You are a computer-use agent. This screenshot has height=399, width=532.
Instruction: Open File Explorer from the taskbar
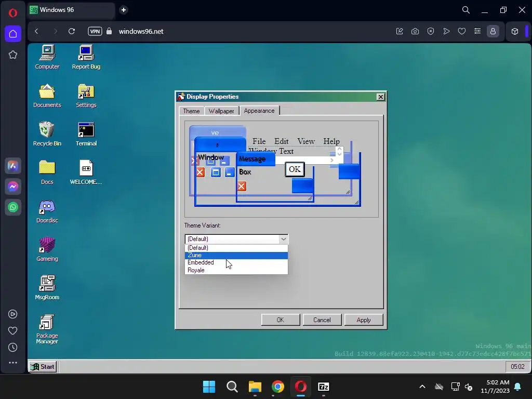255,387
